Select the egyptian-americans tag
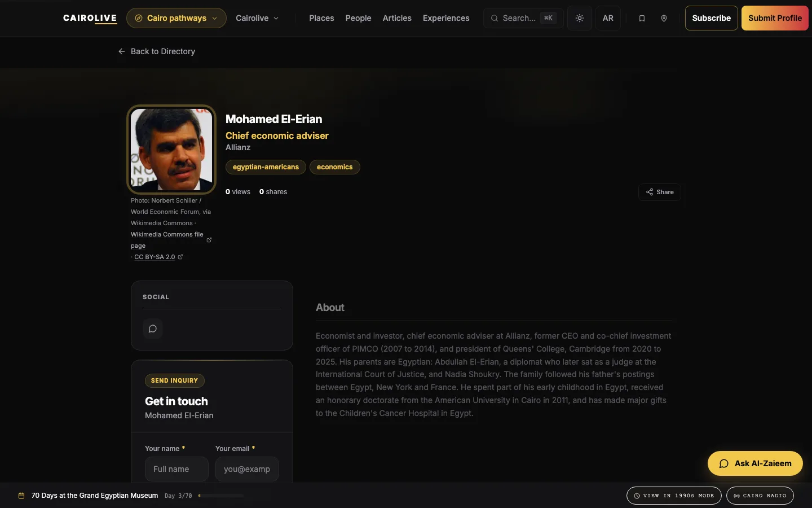This screenshot has width=812, height=508. pos(266,167)
